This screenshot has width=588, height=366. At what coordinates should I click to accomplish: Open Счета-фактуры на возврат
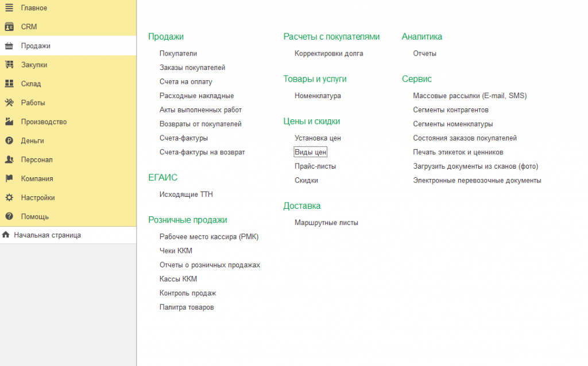pyautogui.click(x=202, y=153)
